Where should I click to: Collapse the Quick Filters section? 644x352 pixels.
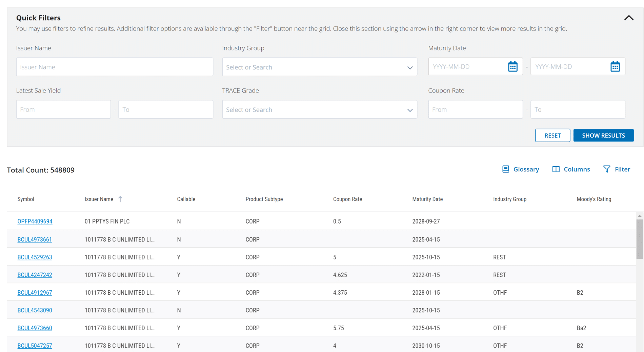click(x=629, y=18)
